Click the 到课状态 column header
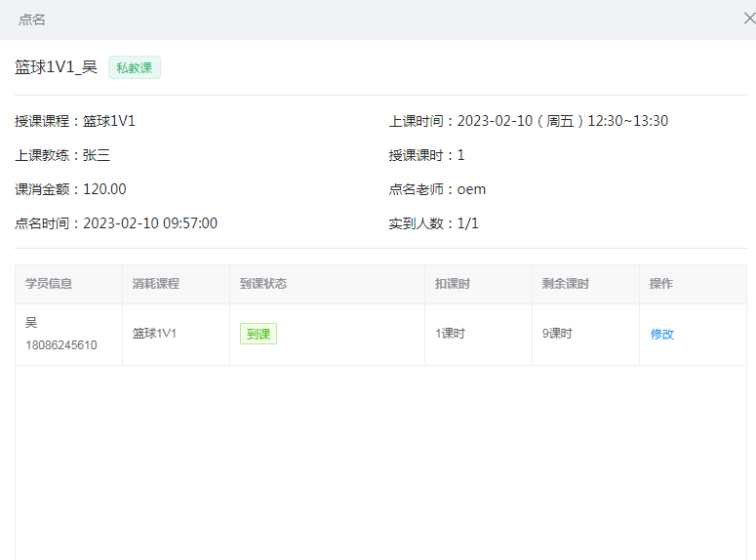 coord(263,284)
